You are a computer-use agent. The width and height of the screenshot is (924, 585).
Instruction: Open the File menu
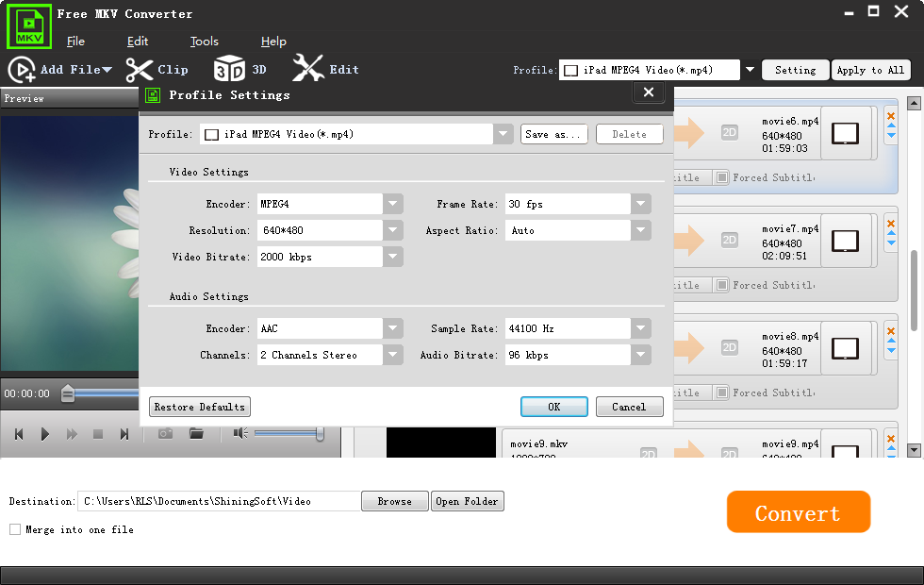coord(75,42)
